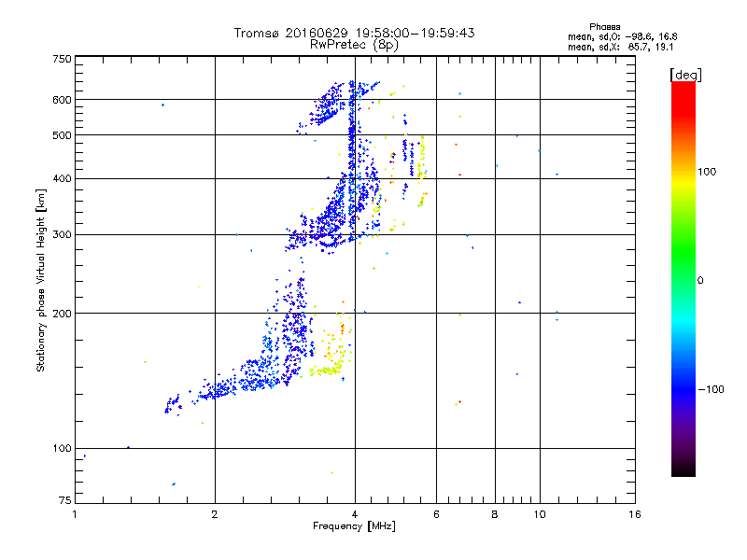Image resolution: width=747 pixels, height=560 pixels.
Task: Click the y-axis tick label '750'
Action: (62, 59)
